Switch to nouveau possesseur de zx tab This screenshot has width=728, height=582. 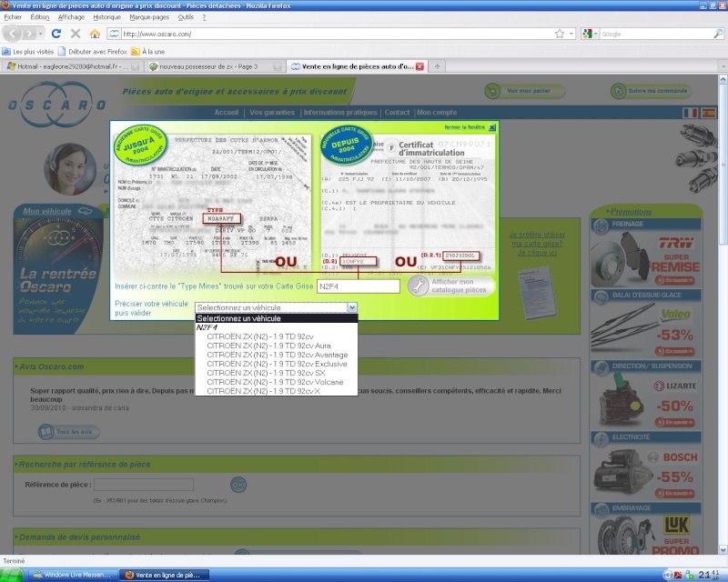coord(214,66)
